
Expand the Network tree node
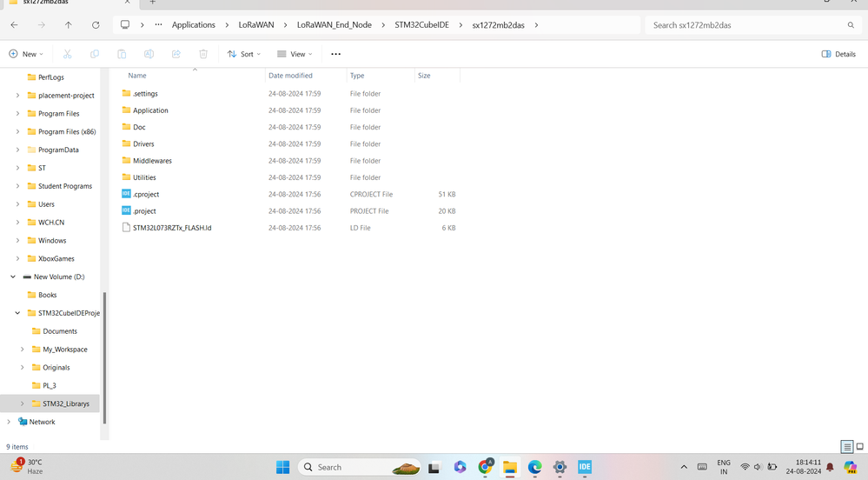tap(9, 422)
